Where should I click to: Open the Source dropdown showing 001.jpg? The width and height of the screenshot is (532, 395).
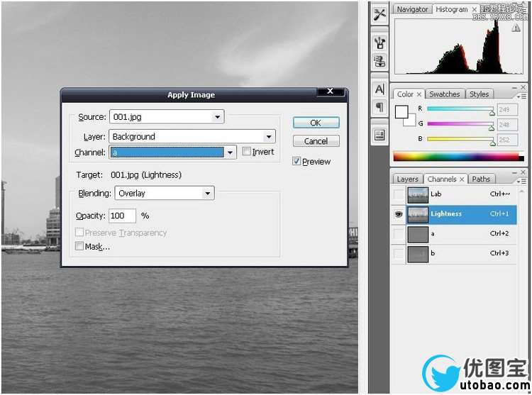(167, 116)
